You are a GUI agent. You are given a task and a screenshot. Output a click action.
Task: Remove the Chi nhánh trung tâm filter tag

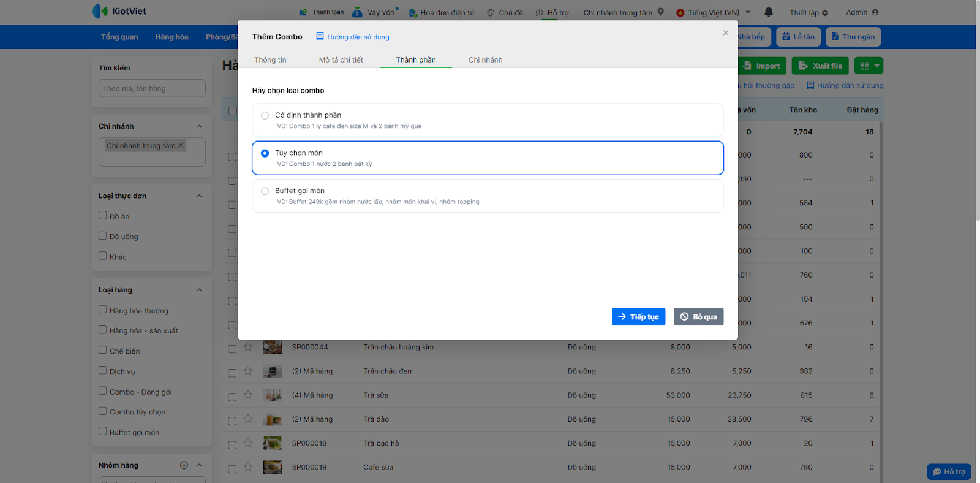(181, 145)
